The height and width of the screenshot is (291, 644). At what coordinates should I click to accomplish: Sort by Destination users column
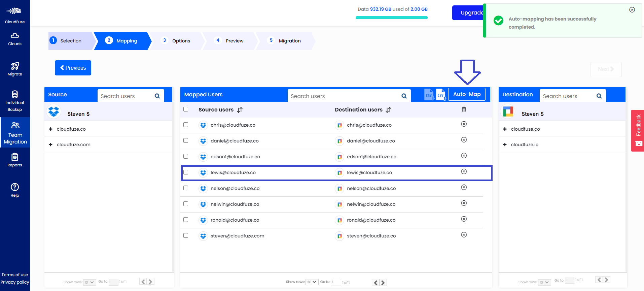point(388,110)
